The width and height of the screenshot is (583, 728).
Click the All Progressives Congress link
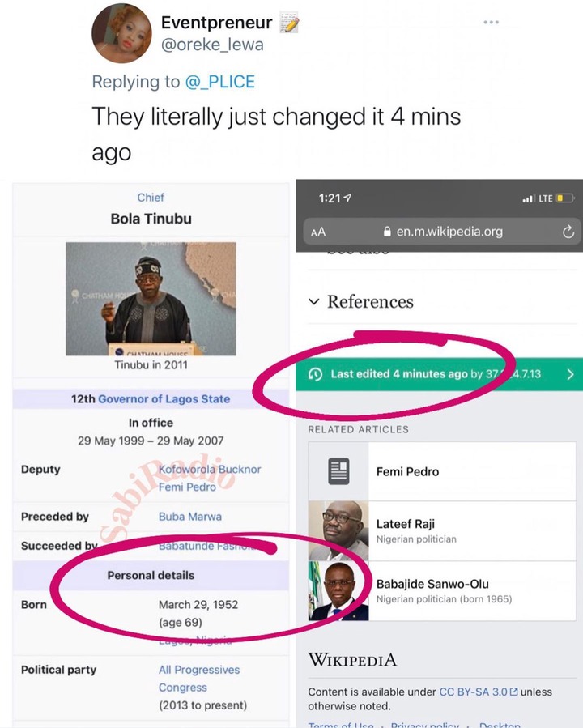[x=199, y=679]
